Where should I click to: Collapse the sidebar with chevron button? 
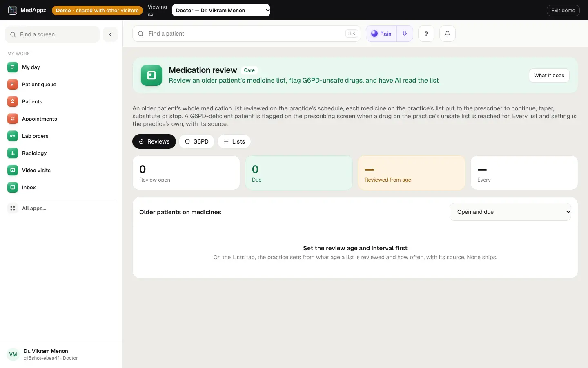pyautogui.click(x=110, y=34)
